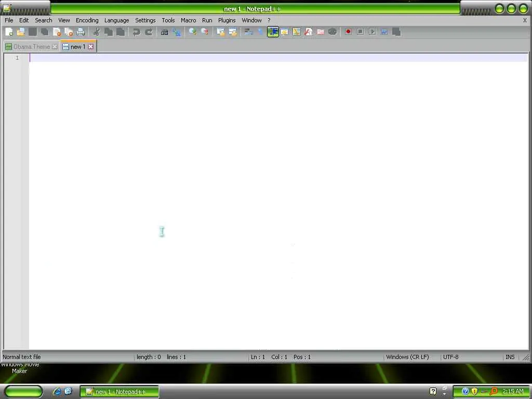Open the Tools menu
532x399 pixels.
click(168, 20)
